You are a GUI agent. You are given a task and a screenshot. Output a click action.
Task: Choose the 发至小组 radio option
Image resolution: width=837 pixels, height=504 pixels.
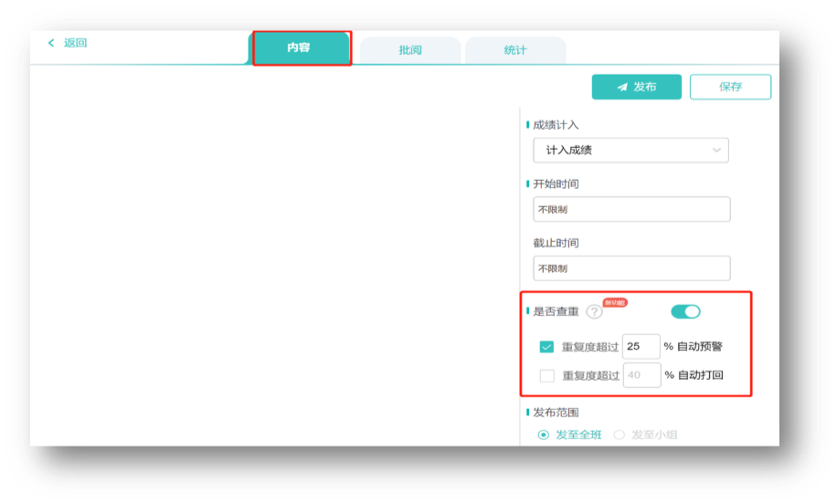(620, 435)
